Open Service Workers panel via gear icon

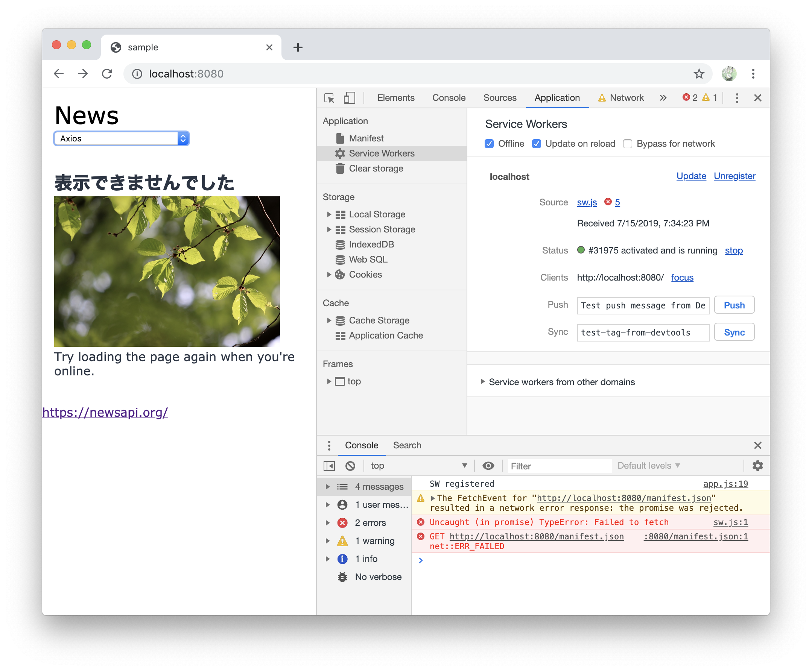click(339, 153)
